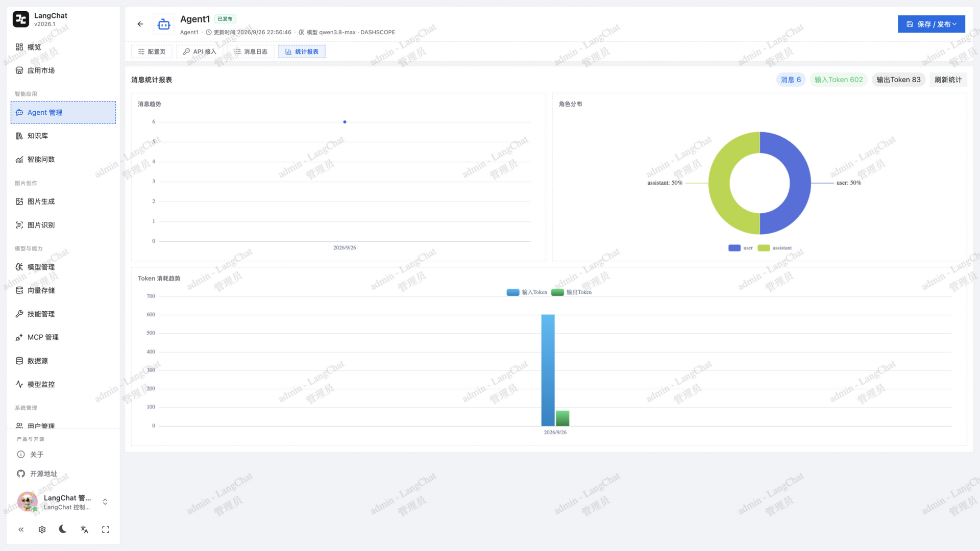This screenshot has width=980, height=551.
Task: Toggle dark mode moon icon
Action: (63, 529)
